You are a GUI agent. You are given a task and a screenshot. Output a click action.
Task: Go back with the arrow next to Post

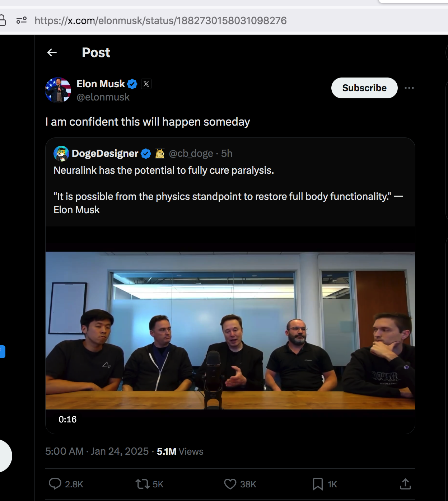point(52,53)
